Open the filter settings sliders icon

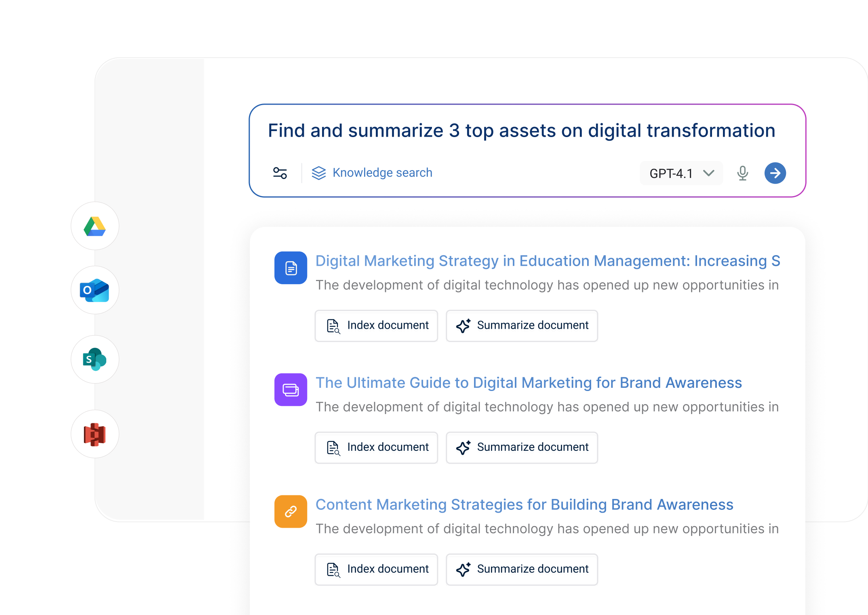(x=280, y=173)
